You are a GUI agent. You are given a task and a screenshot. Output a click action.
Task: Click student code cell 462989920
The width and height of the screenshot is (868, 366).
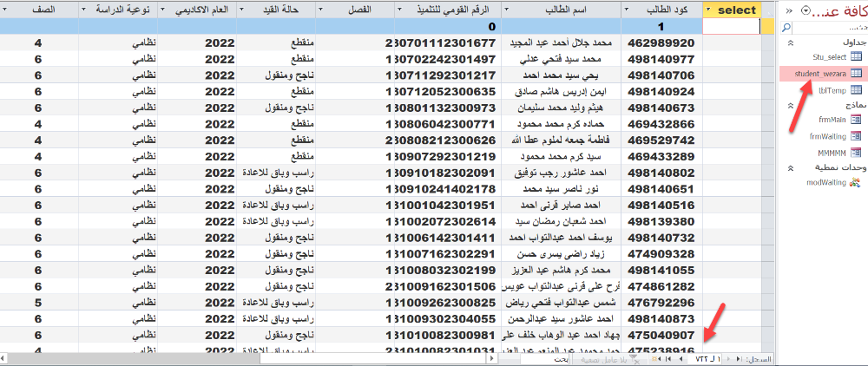[661, 43]
